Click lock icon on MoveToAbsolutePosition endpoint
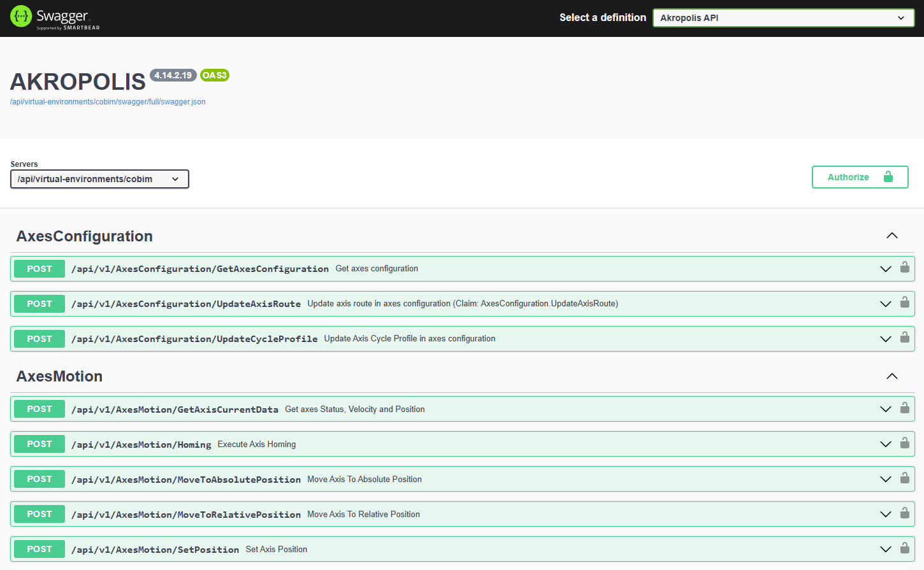 [x=904, y=478]
